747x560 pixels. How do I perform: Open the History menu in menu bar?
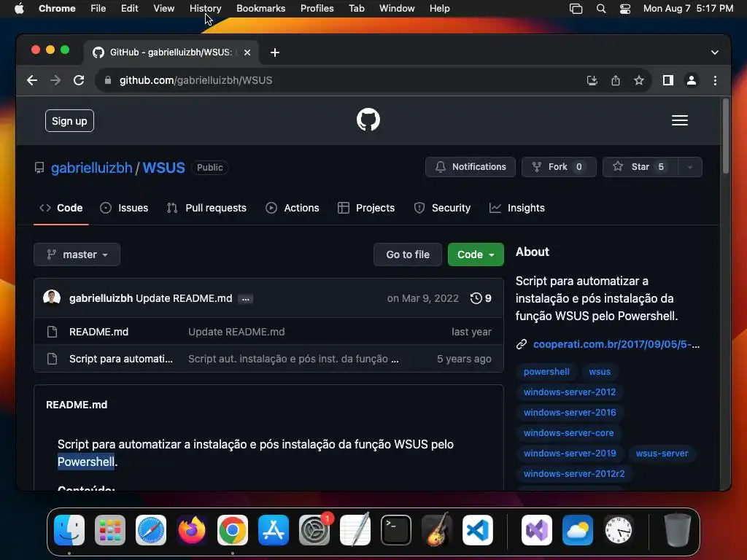pyautogui.click(x=205, y=9)
